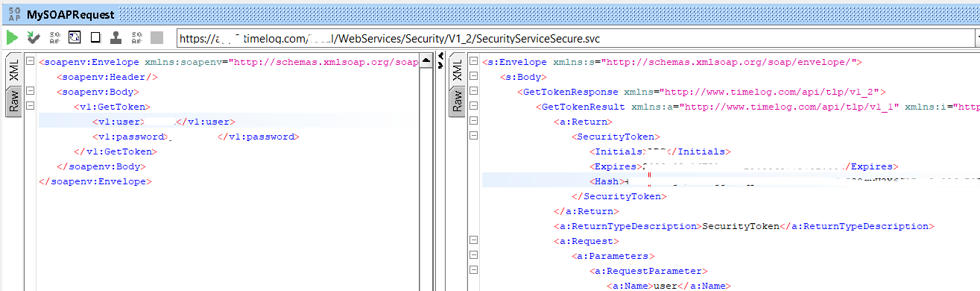Add this request to a TestCase
Image resolution: width=980 pixels, height=291 pixels.
pos(34,37)
